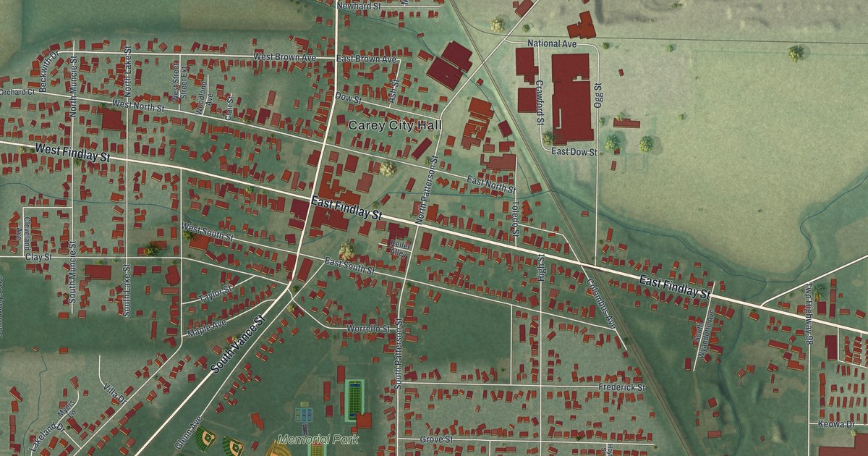This screenshot has width=868, height=456.
Task: Click the North Lake St label
Action: click(x=128, y=72)
